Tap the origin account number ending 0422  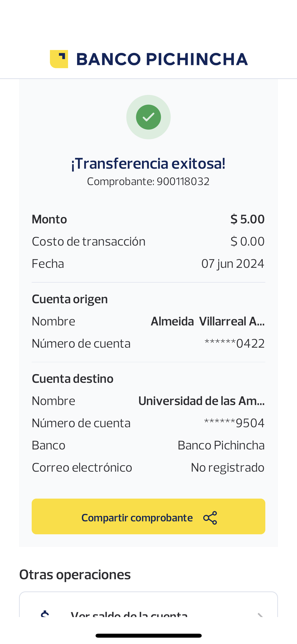coord(234,344)
